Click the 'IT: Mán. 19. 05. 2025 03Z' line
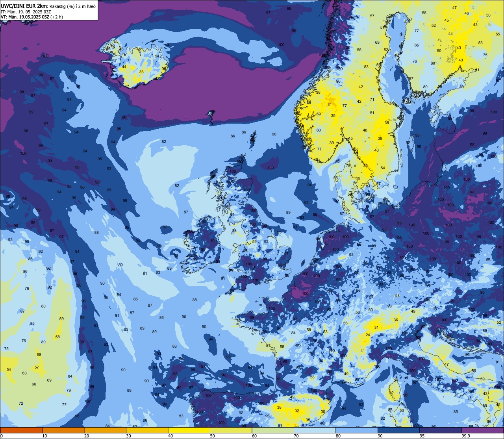Viewport: 504px width, 439px height. (26, 11)
